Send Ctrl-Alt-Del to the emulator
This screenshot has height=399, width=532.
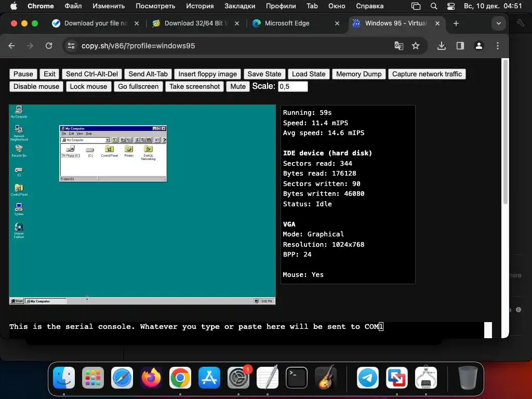pyautogui.click(x=91, y=74)
